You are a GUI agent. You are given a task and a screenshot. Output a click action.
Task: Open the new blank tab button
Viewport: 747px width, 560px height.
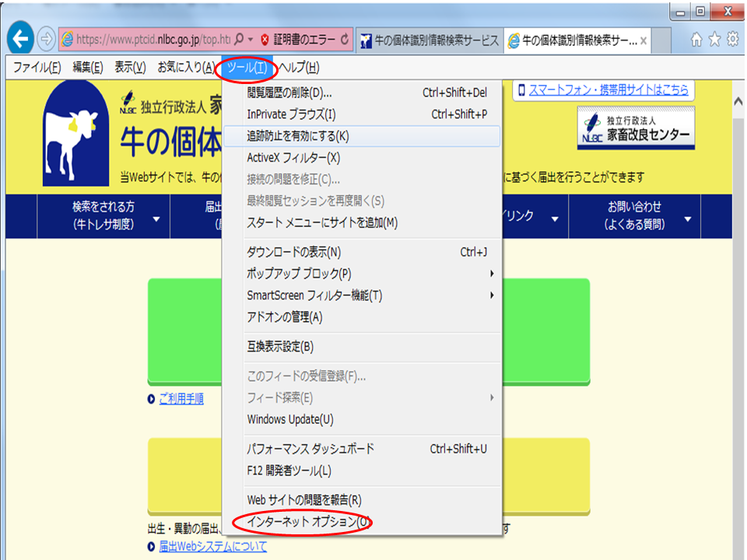(x=661, y=40)
